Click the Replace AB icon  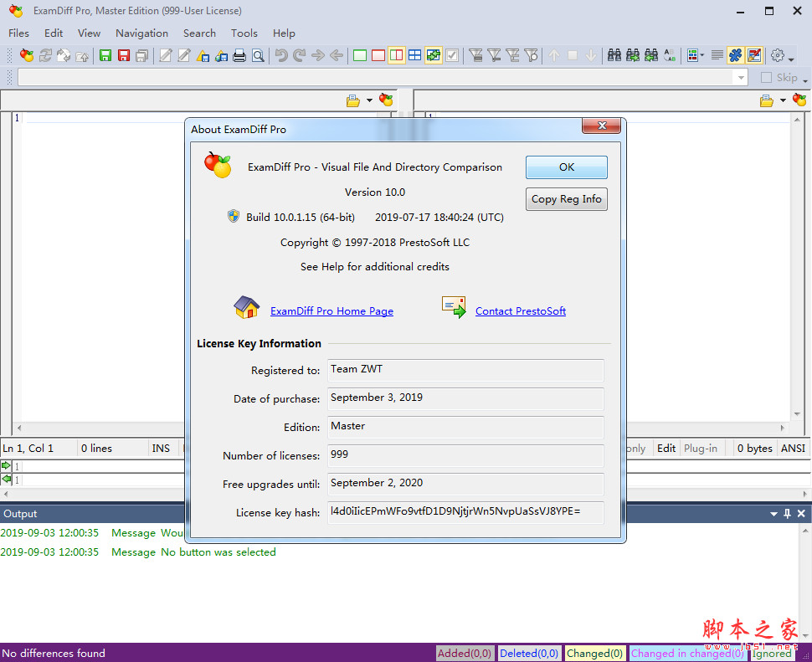pyautogui.click(x=670, y=55)
